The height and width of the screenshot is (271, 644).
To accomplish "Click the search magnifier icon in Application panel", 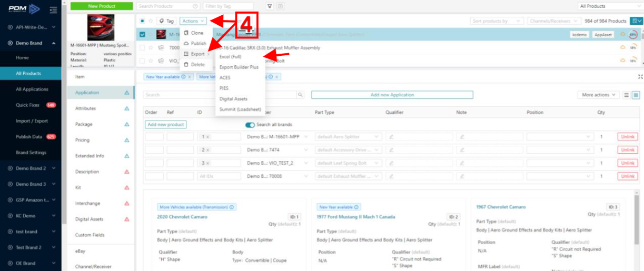I will pos(300,95).
